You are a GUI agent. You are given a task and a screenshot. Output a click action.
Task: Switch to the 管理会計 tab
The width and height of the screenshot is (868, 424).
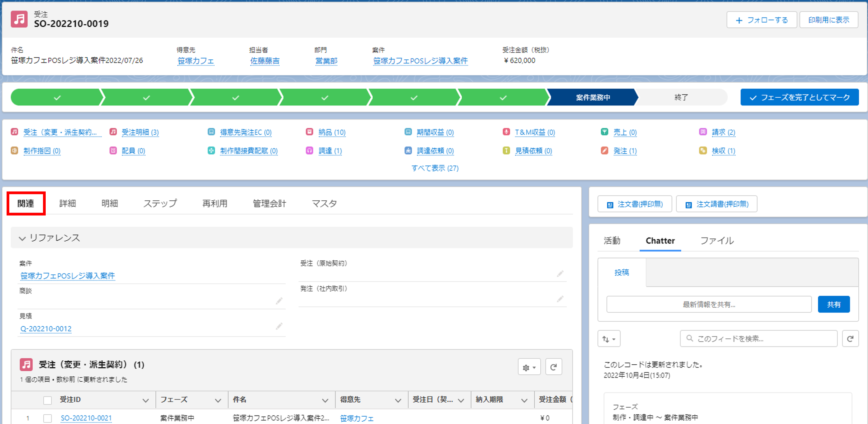(x=269, y=203)
